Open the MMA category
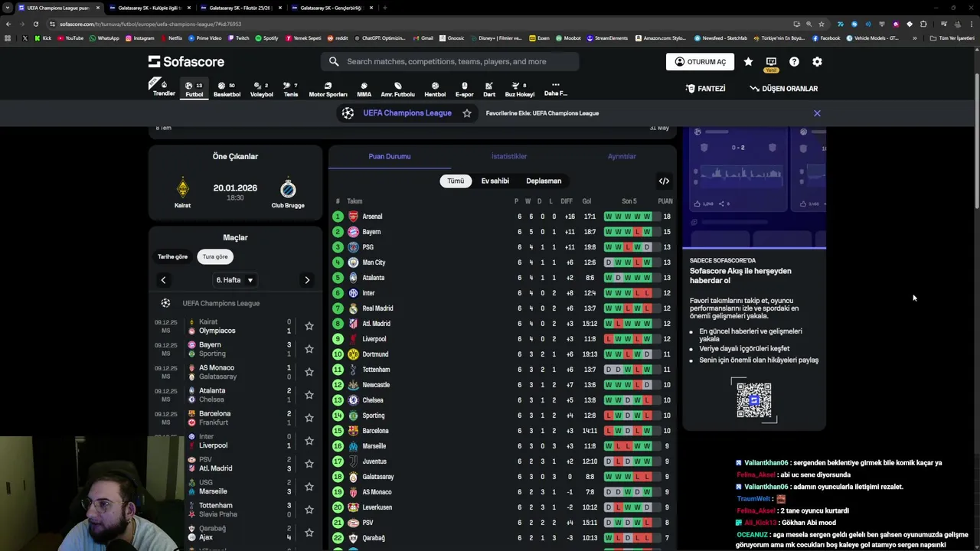980x551 pixels. point(364,89)
